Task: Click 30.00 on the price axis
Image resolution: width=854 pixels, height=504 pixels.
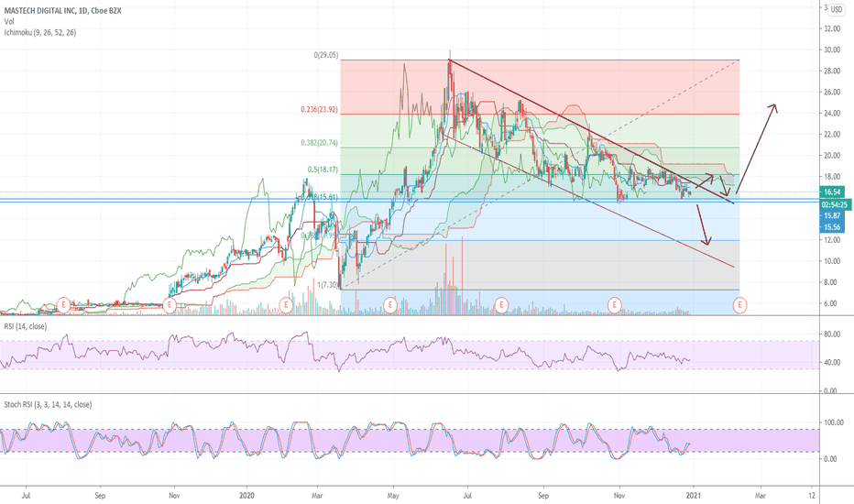Action: click(832, 50)
